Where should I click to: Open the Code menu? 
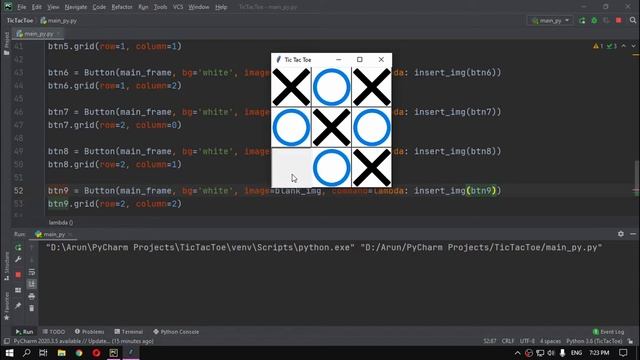pyautogui.click(x=99, y=7)
